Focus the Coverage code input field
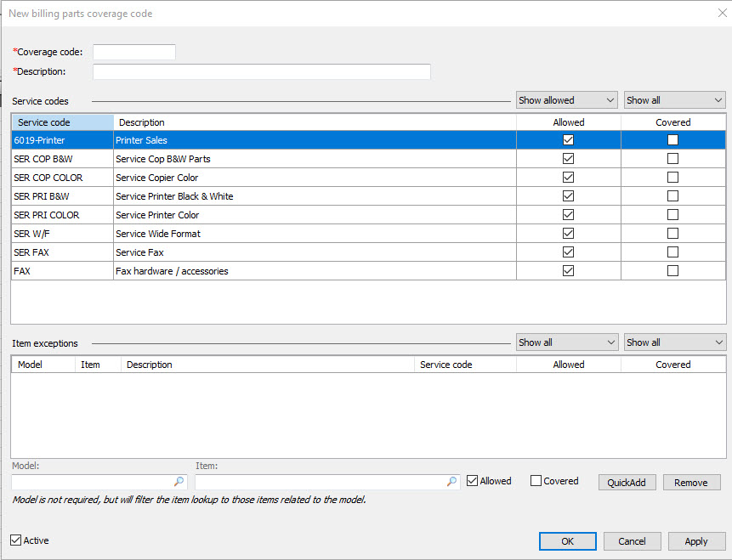Image resolution: width=732 pixels, height=560 pixels. [134, 53]
